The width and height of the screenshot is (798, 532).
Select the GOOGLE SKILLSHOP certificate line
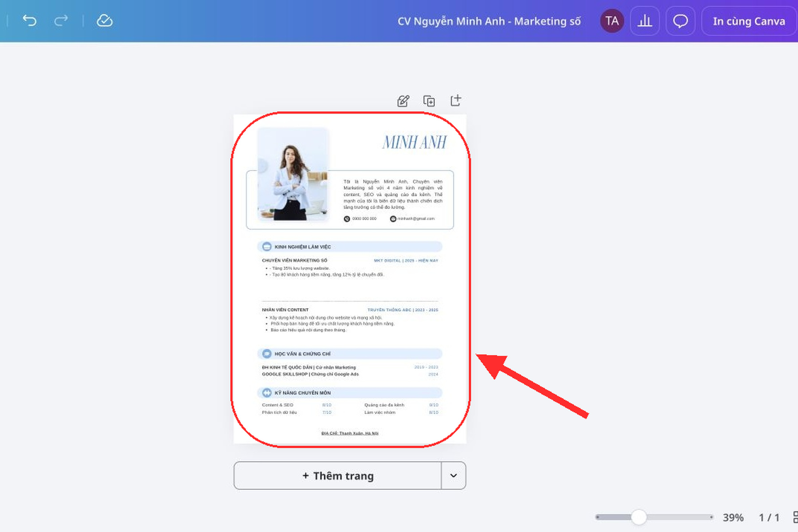tap(310, 374)
